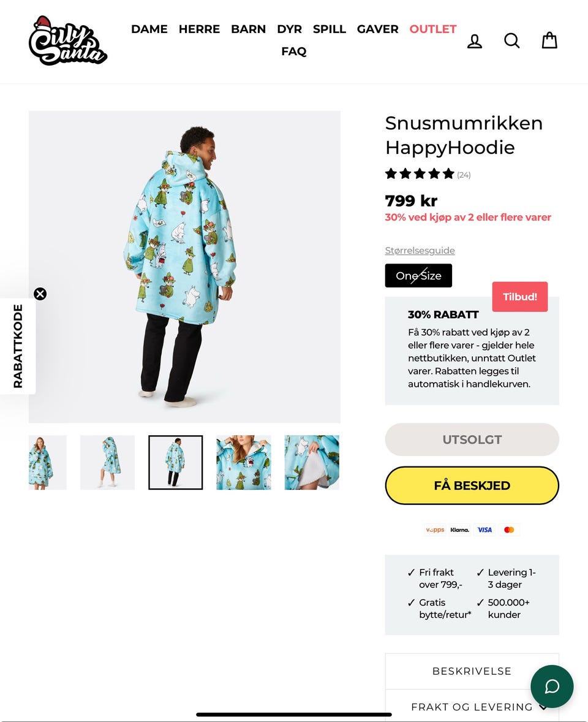Select the One Size option
The image size is (588, 722).
pos(418,275)
